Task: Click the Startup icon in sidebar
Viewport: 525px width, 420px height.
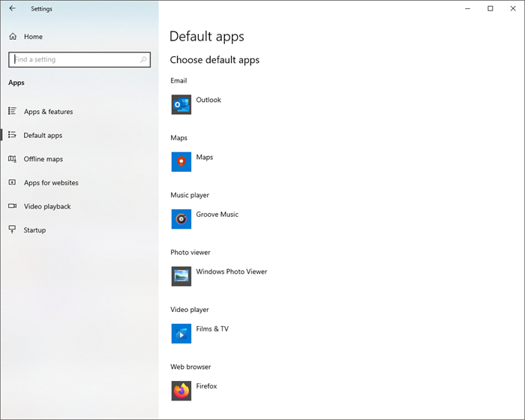Action: 13,229
